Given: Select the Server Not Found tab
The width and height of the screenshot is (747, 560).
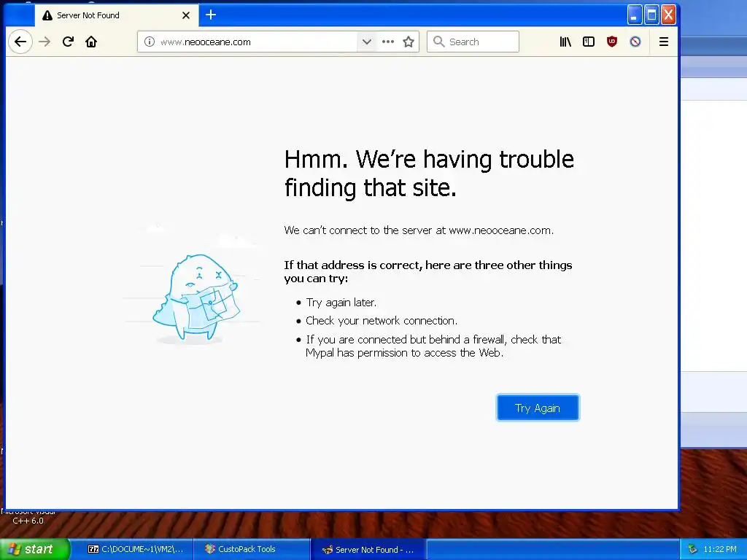Looking at the screenshot, I should pyautogui.click(x=116, y=15).
